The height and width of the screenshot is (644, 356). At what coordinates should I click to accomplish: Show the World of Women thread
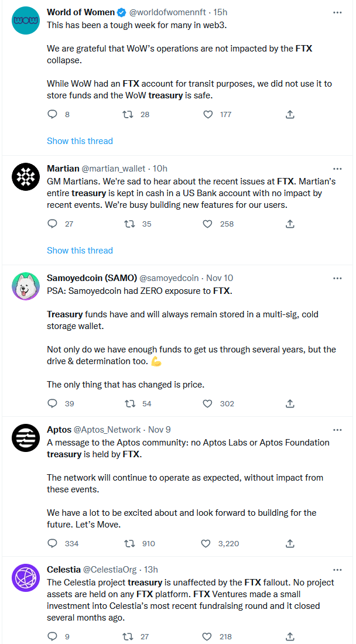tap(80, 141)
